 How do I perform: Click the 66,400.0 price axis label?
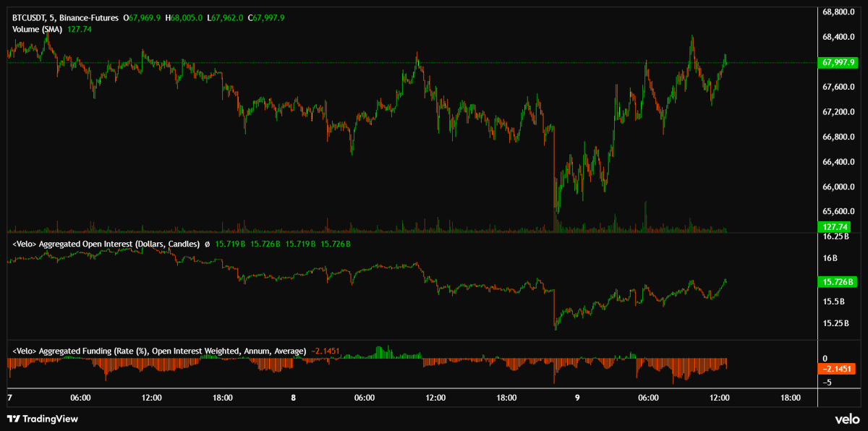coord(839,162)
